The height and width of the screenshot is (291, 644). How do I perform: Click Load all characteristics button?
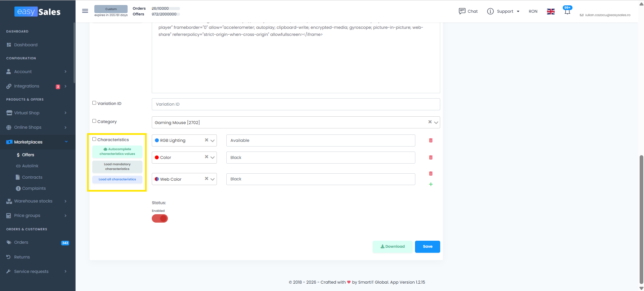tap(117, 179)
